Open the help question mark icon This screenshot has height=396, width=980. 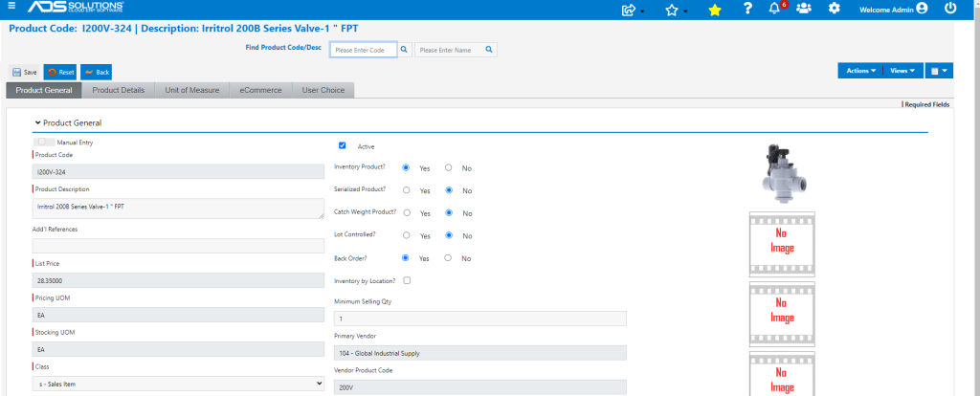[747, 9]
